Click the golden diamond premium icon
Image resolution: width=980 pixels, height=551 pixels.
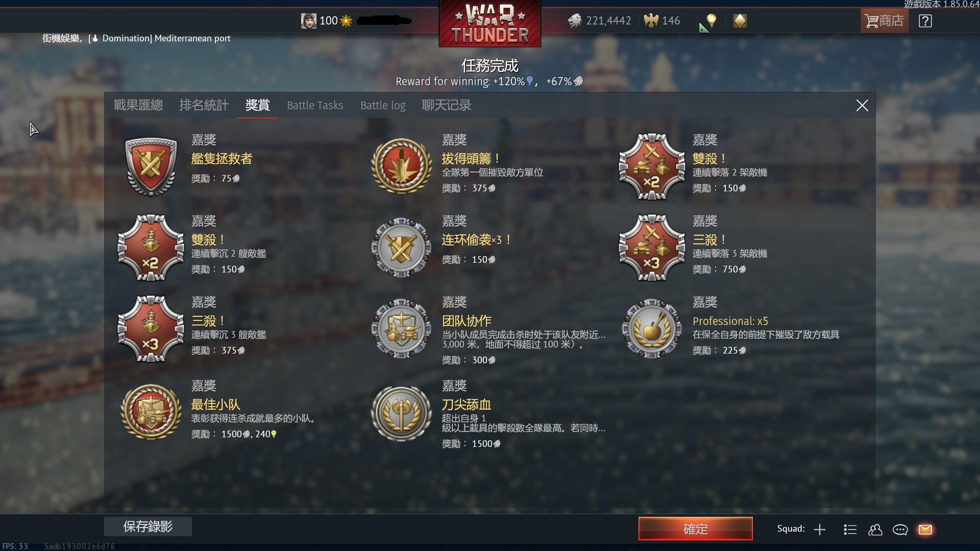pyautogui.click(x=740, y=21)
